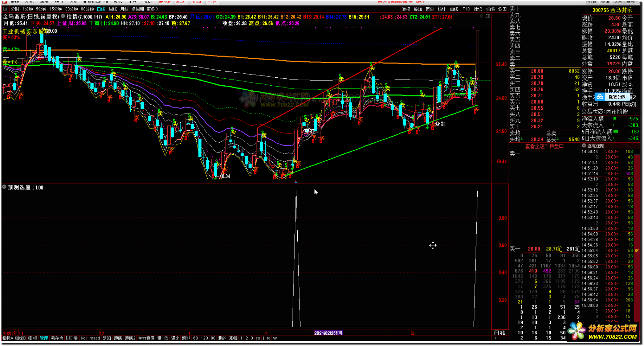Image resolution: width=644 pixels, height=346 pixels.
Task: Select the cs indicator tab
Action: point(258,338)
